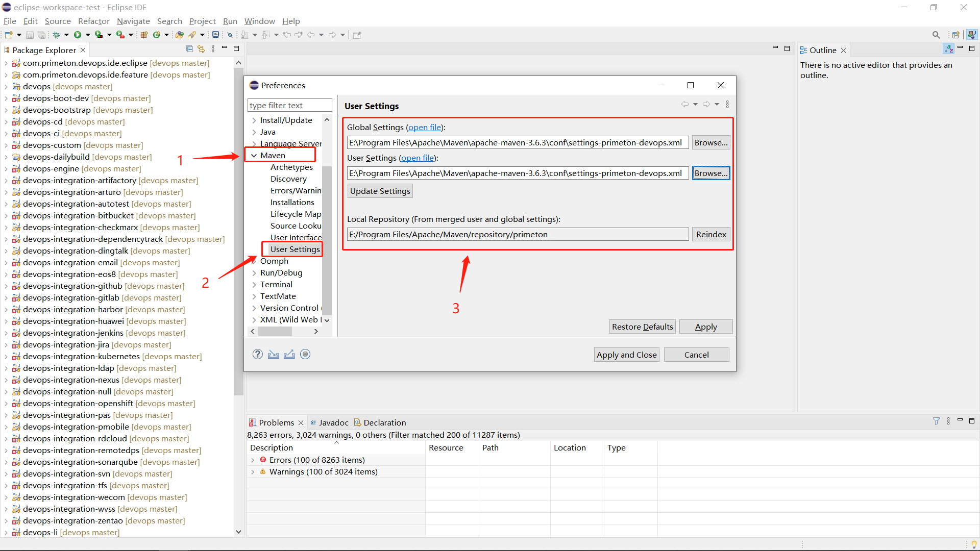Image resolution: width=980 pixels, height=551 pixels.
Task: Toggle the Oomph preference recorder button
Action: click(305, 354)
